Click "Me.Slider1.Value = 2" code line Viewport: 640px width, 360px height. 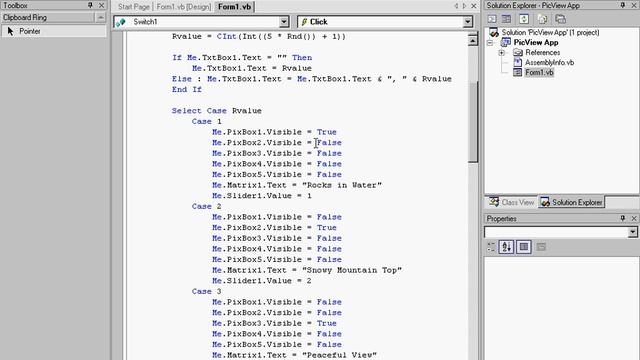[x=262, y=281]
